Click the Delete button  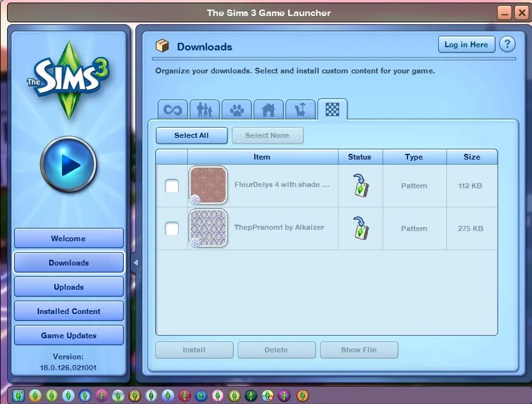pos(277,350)
